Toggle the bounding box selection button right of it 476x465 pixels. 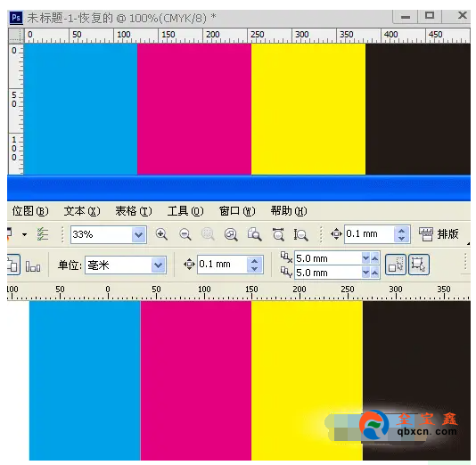[x=419, y=265]
